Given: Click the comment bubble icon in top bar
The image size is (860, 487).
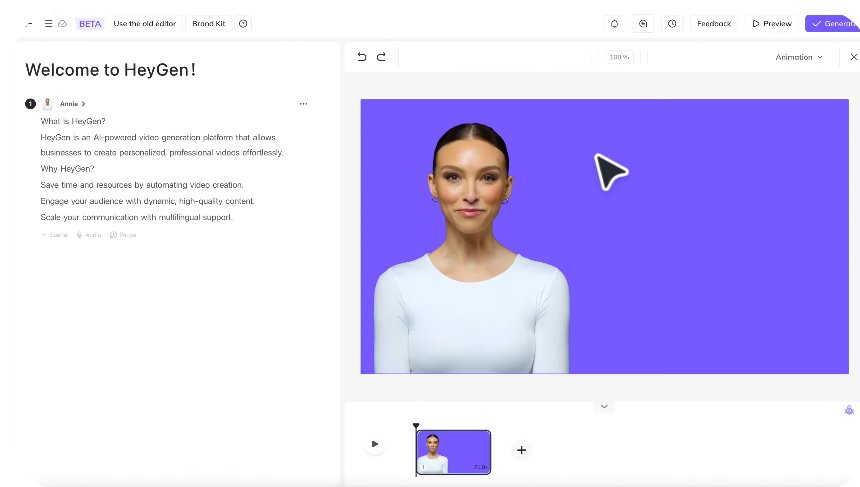Looking at the screenshot, I should tap(643, 24).
